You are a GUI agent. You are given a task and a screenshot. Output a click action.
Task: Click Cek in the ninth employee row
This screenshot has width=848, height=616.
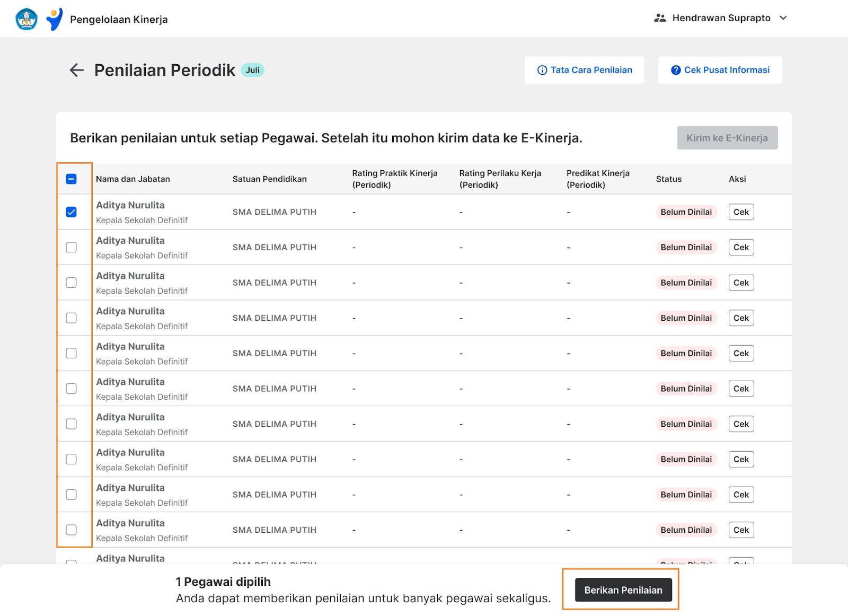click(x=741, y=495)
